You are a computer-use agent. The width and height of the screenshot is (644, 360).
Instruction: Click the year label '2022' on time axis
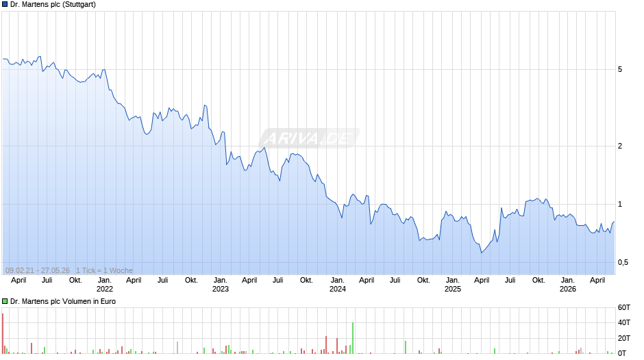[105, 289]
